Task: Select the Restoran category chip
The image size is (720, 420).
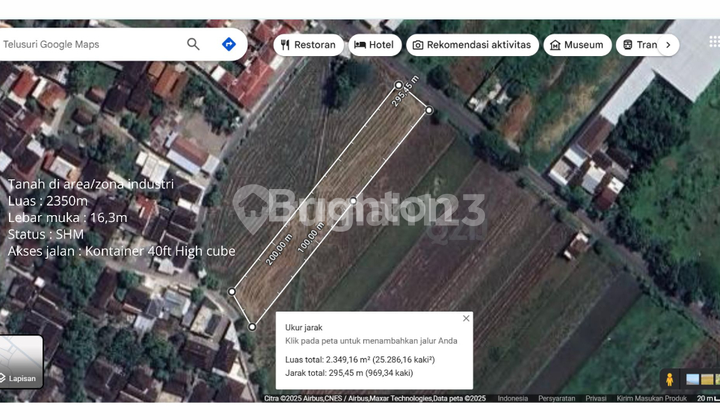Action: point(308,45)
